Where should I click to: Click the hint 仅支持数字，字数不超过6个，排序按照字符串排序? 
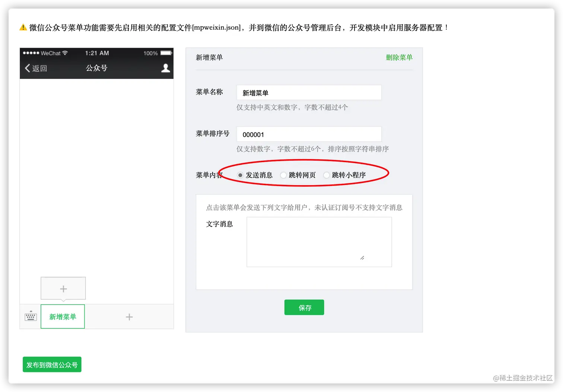[313, 149]
